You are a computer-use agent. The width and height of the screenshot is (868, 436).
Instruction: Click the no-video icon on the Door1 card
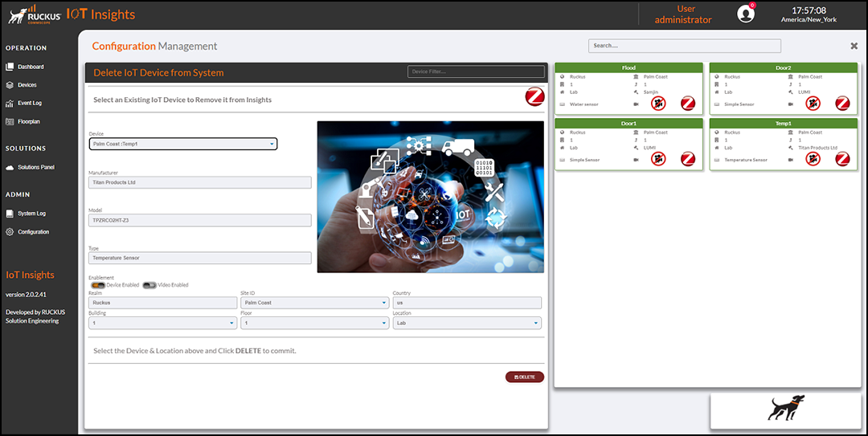658,159
